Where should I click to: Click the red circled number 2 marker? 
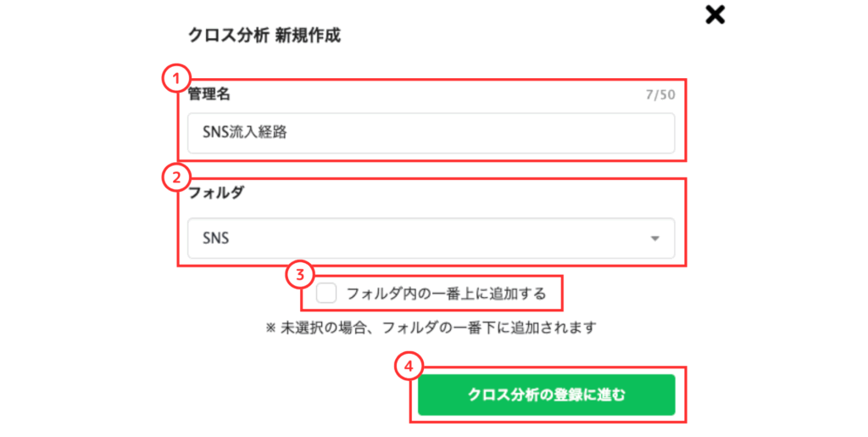coord(174,177)
